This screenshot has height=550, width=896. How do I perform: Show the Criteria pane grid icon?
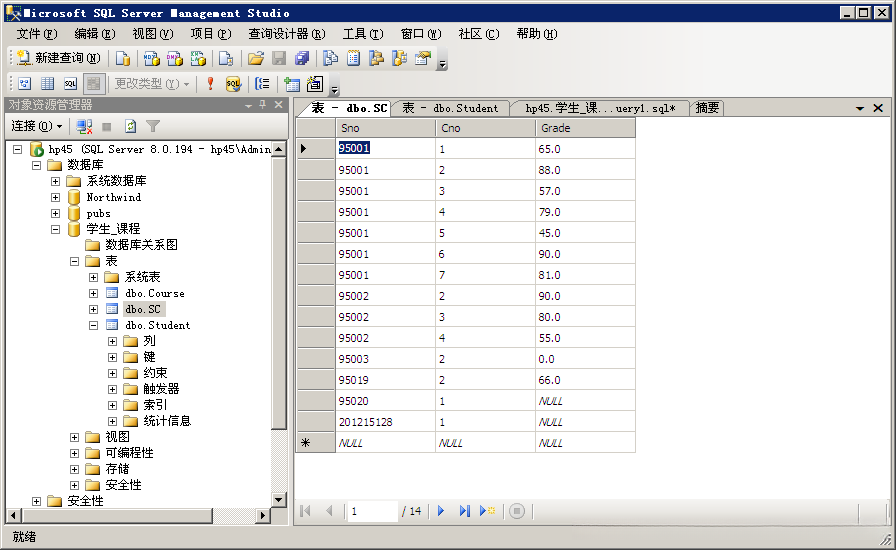coord(47,84)
